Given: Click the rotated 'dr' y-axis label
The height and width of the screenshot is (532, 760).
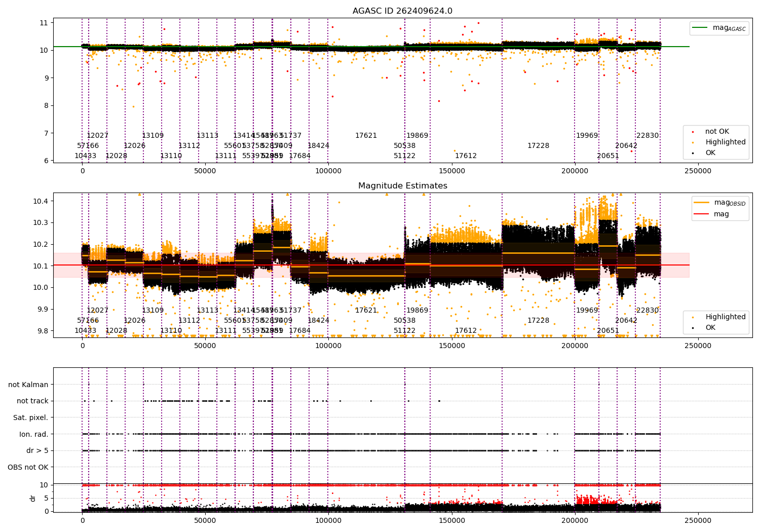Looking at the screenshot, I should [33, 498].
